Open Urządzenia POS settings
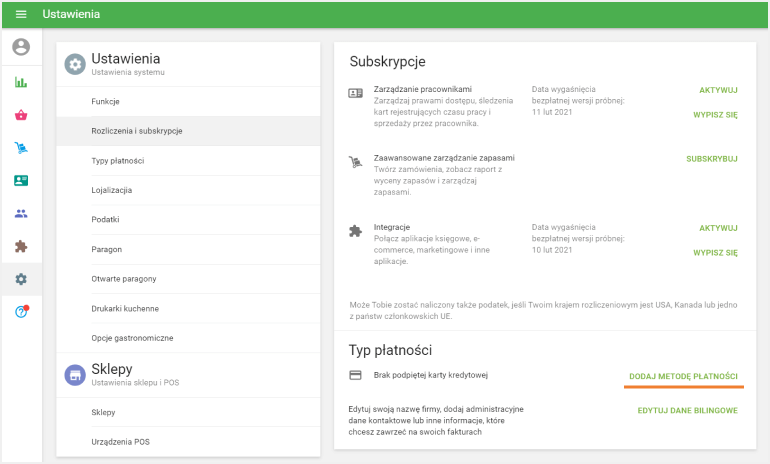The width and height of the screenshot is (770, 464). [189, 442]
